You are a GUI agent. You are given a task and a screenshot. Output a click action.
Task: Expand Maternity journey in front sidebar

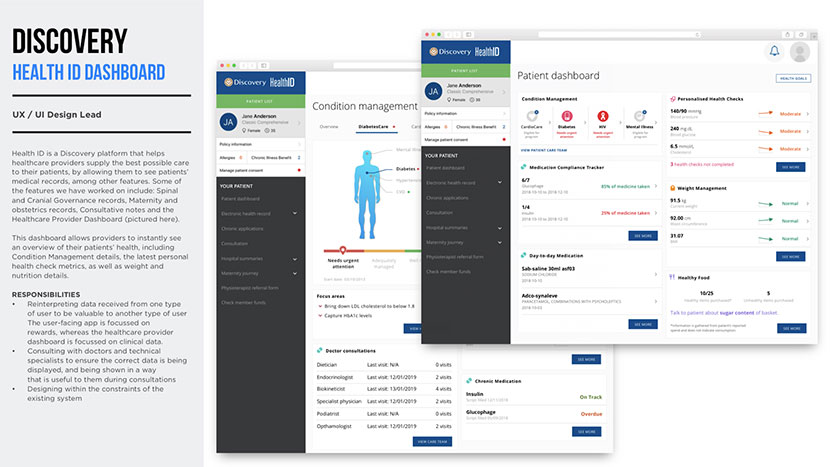[500, 241]
